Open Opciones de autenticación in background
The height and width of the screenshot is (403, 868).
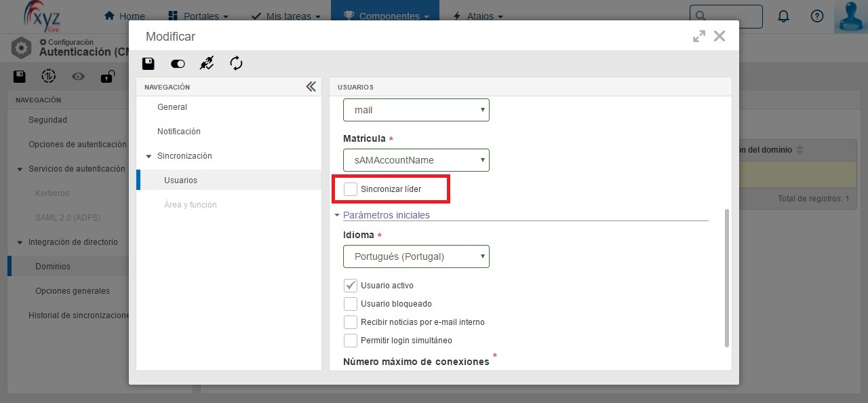pyautogui.click(x=77, y=145)
